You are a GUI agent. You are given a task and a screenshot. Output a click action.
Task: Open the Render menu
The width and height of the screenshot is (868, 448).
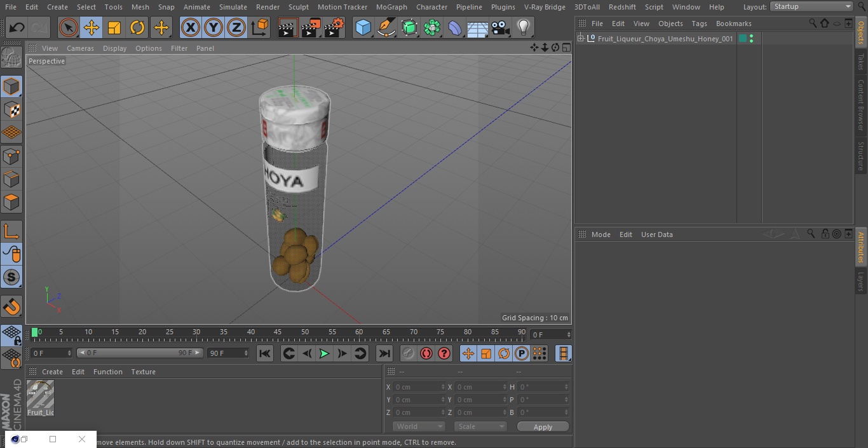click(x=268, y=7)
